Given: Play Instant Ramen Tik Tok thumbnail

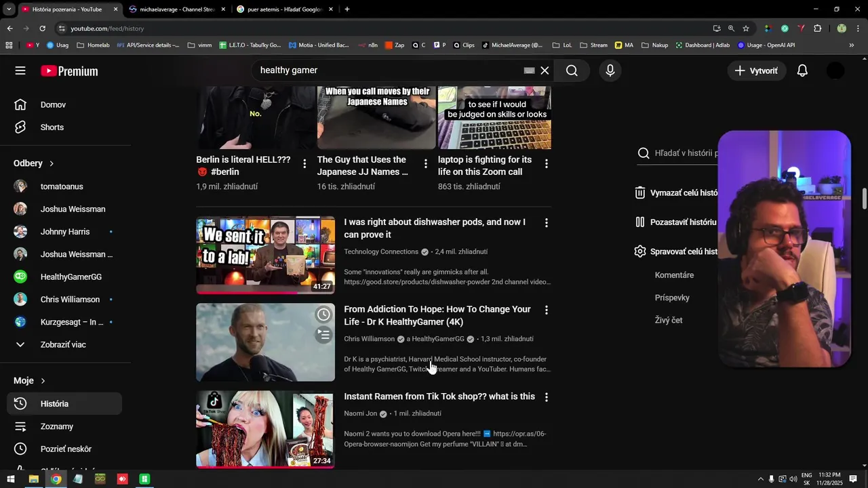Looking at the screenshot, I should tap(265, 429).
